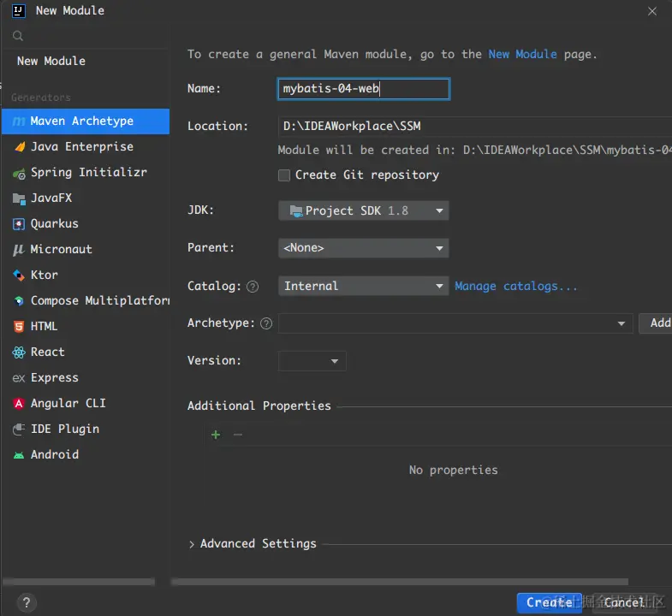Open the JDK Project SDK dropdown
This screenshot has width=672, height=616.
[364, 210]
